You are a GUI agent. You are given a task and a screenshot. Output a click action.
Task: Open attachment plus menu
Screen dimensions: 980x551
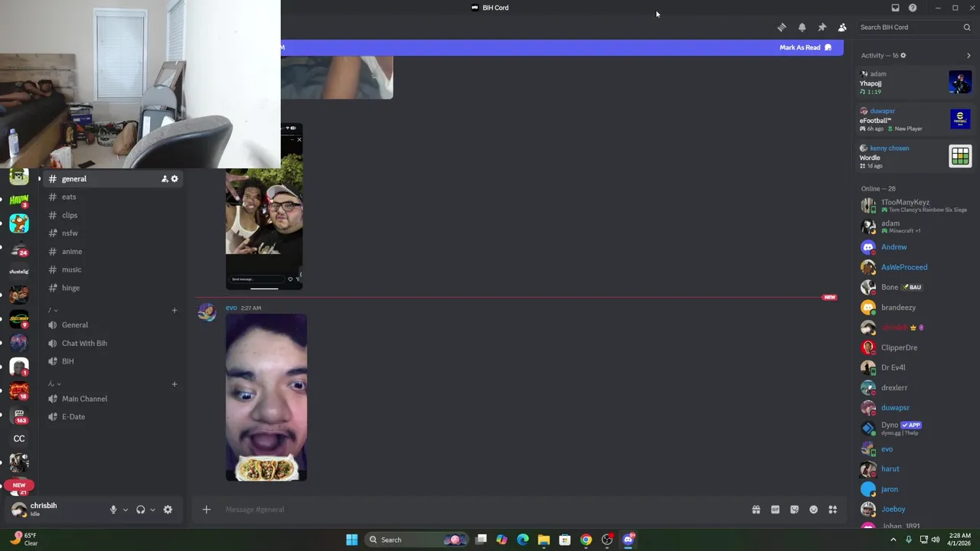[x=206, y=509]
